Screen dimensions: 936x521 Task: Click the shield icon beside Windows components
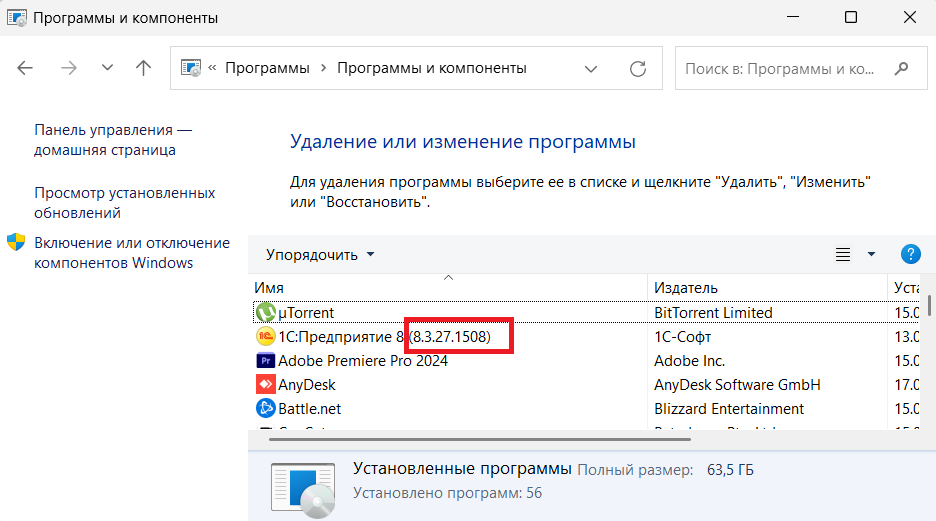click(x=16, y=242)
